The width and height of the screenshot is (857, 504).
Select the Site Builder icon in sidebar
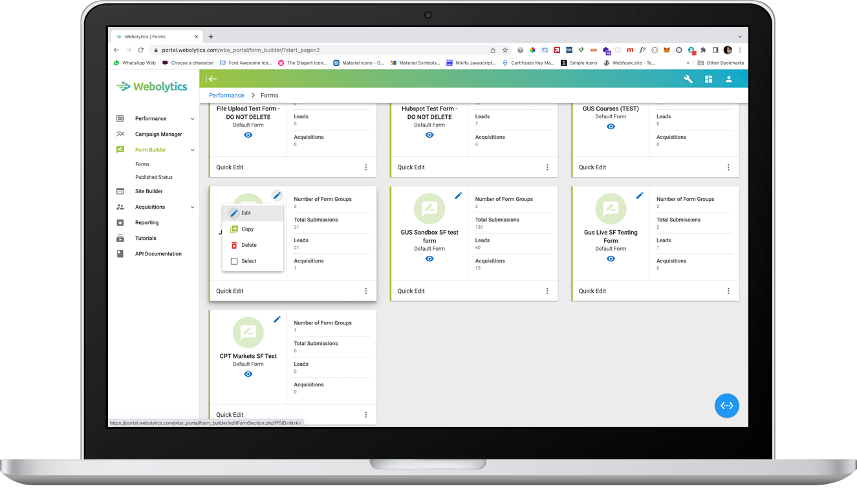click(119, 191)
